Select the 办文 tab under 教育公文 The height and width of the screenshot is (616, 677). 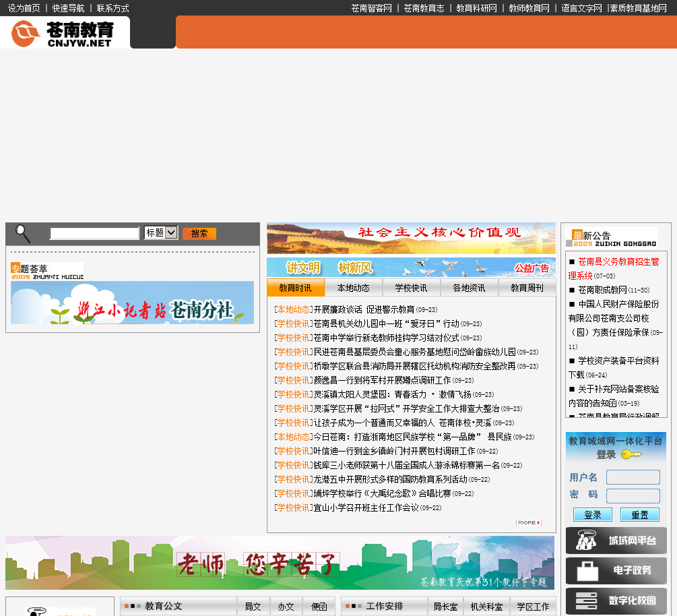click(x=286, y=607)
